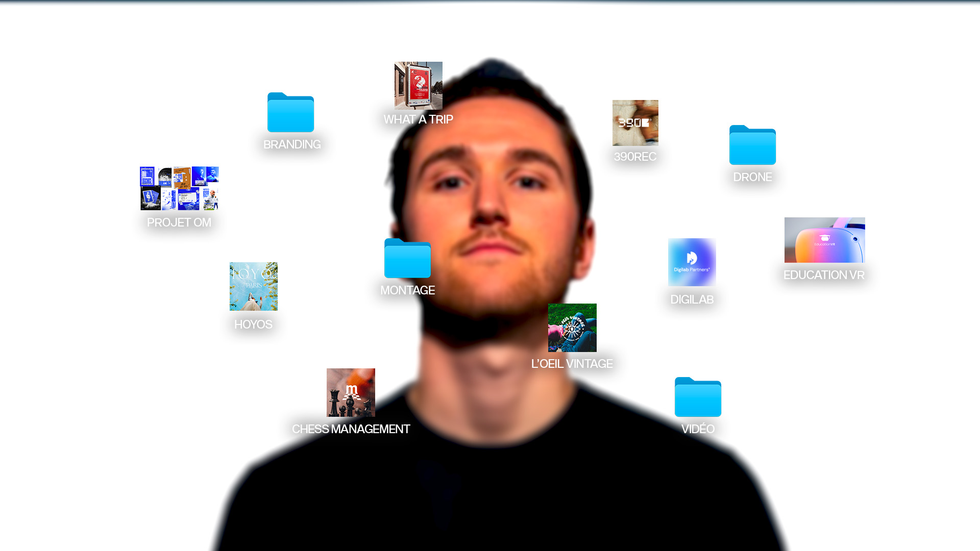980x551 pixels.
Task: Open the HOYOS Paris image thumbnail
Action: pos(253,286)
